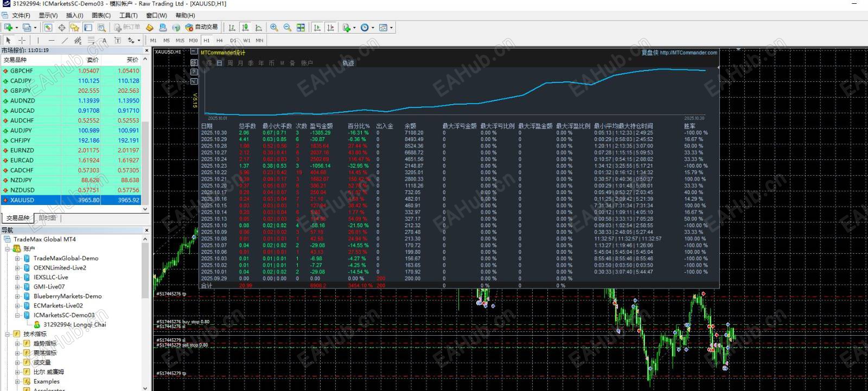868x391 pixels.
Task: Select the vertical line drawing tool
Action: pyautogui.click(x=38, y=40)
